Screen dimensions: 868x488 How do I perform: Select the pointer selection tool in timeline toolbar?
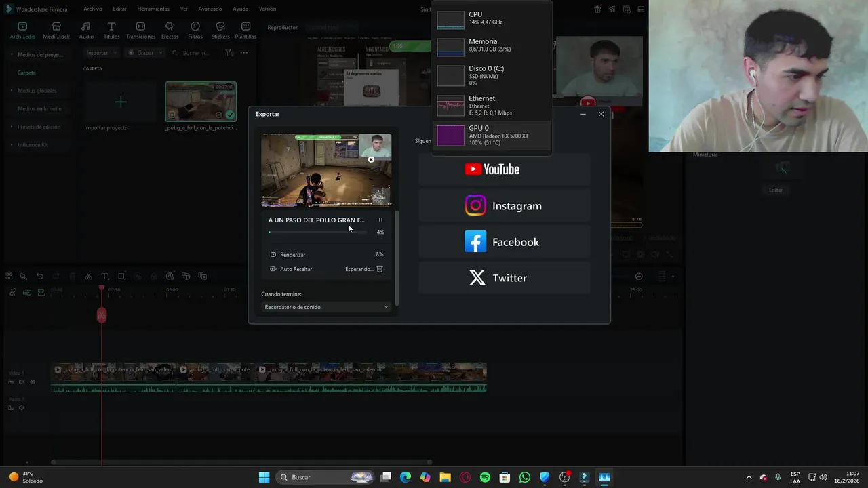22,277
